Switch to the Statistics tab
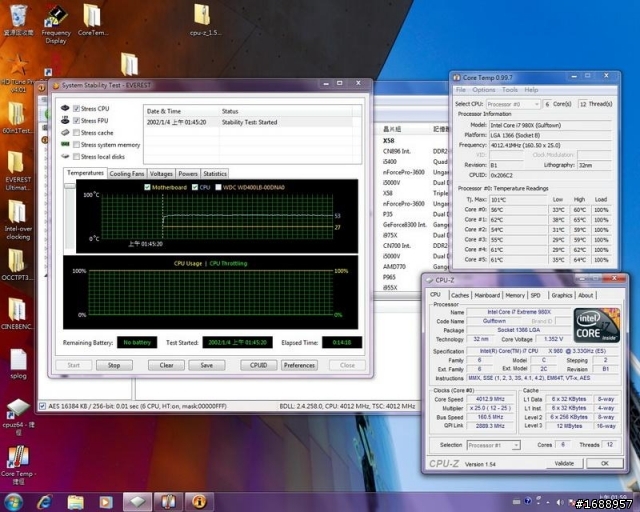Screen dimensions: 640x512 pos(215,174)
